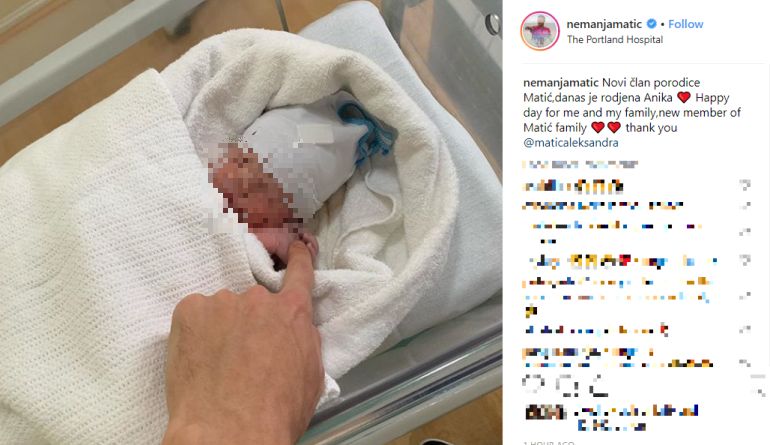The image size is (770, 445).
Task: Like the last blurred comment above action icons
Action: coord(745,363)
